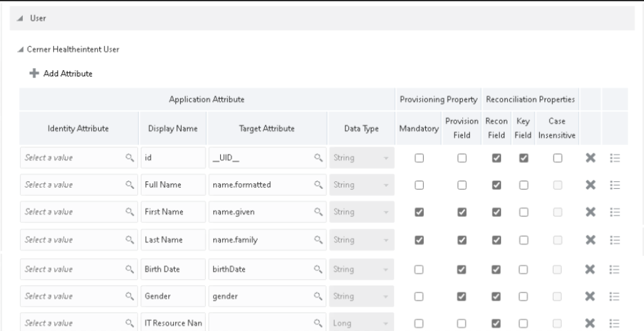644x331 pixels.
Task: Open target attribute lookup for gender
Action: coord(318,296)
